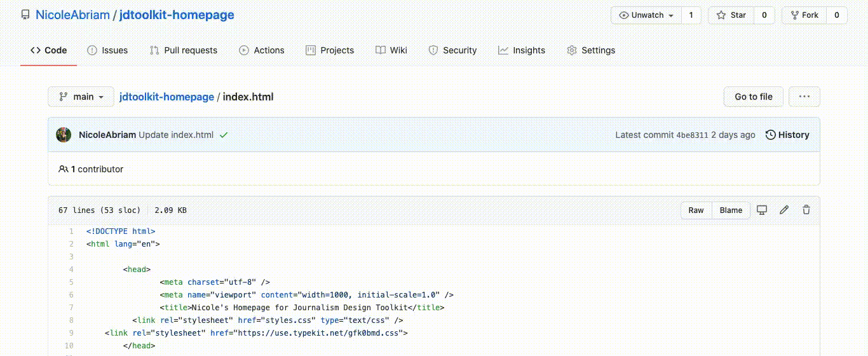Delete this file with trash icon
The height and width of the screenshot is (356, 868).
click(806, 210)
